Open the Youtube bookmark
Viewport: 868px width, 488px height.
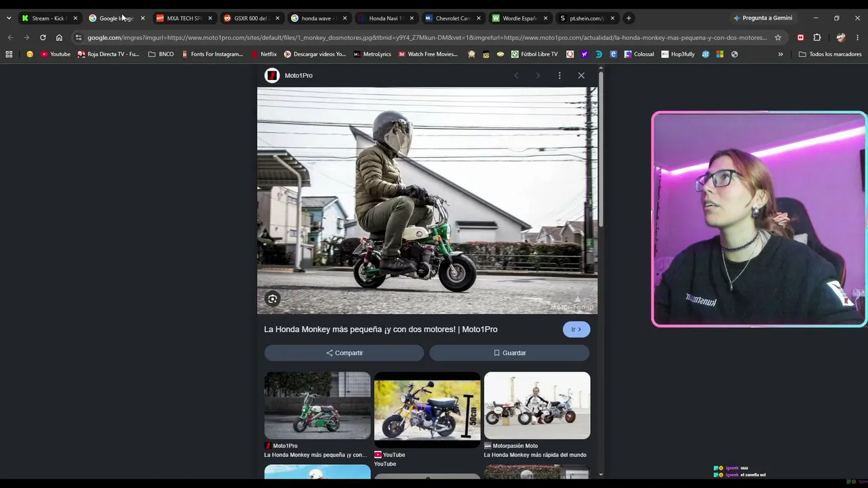pos(56,54)
